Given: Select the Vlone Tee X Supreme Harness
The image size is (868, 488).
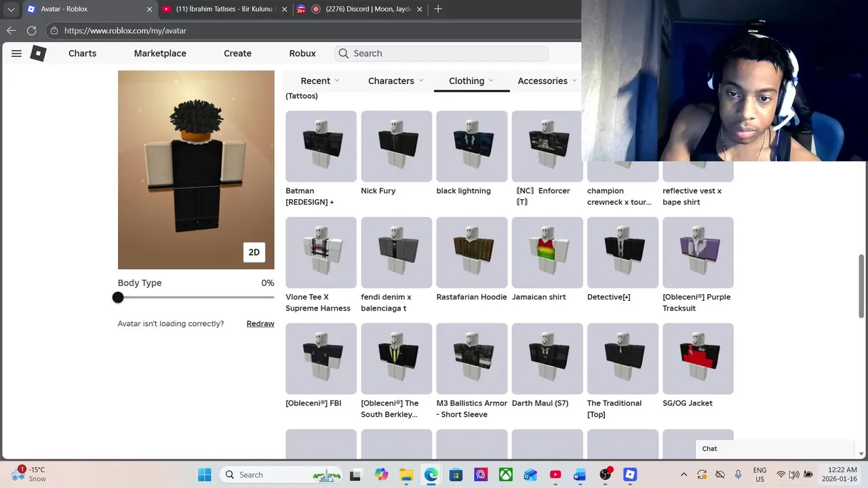Looking at the screenshot, I should pos(321,252).
